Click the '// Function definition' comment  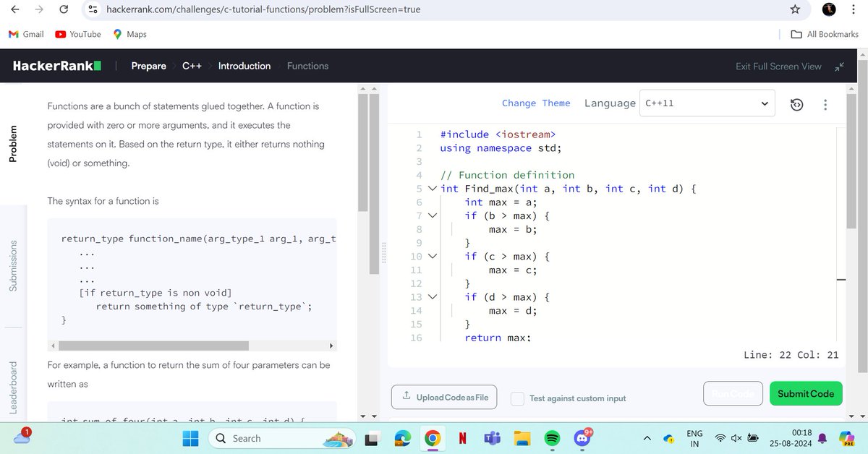click(507, 175)
